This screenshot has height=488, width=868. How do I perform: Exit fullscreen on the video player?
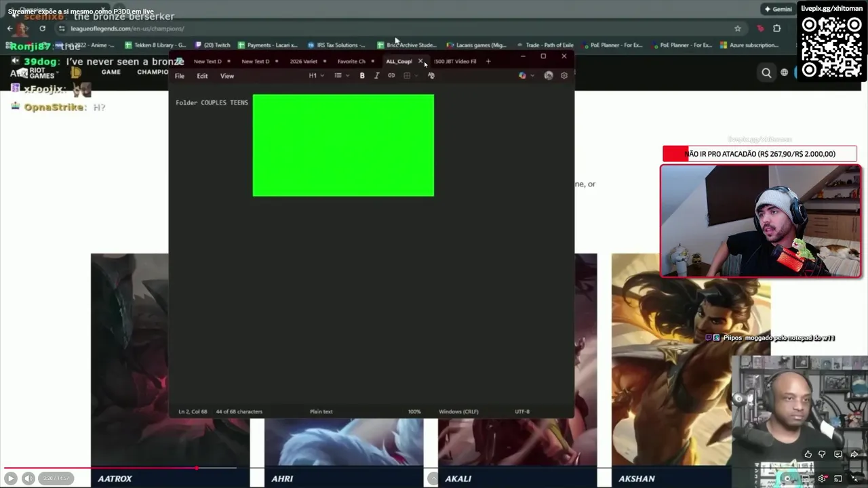pos(854,479)
